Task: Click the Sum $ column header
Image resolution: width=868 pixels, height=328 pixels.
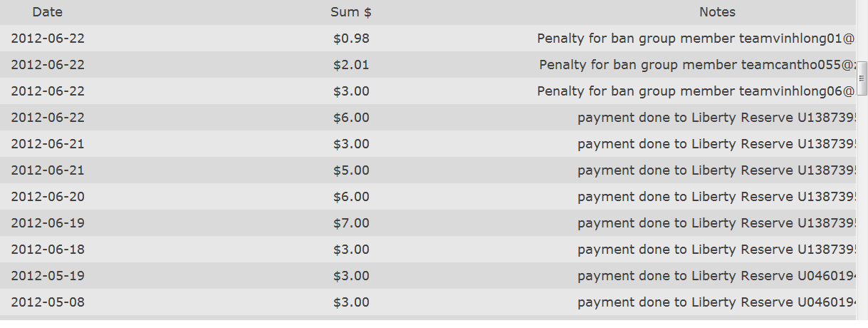Action: [351, 12]
